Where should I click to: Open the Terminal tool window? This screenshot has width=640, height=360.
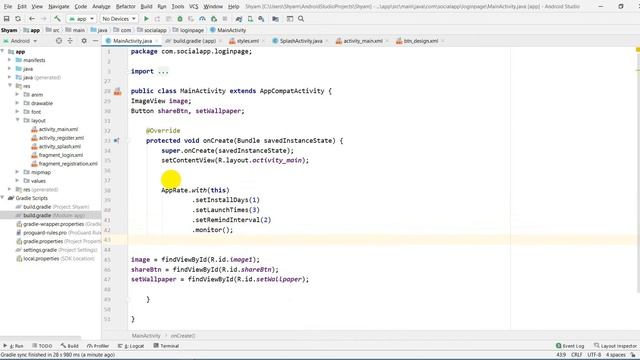click(166, 346)
